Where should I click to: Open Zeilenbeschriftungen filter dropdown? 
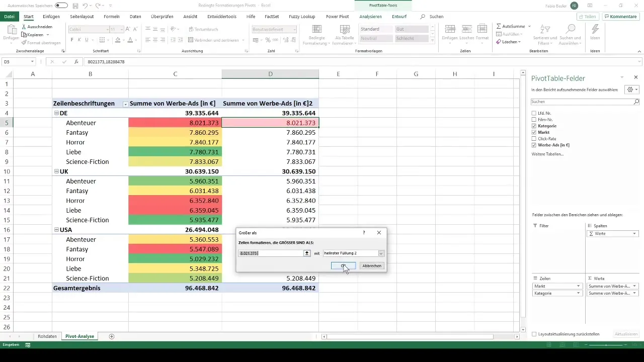125,104
